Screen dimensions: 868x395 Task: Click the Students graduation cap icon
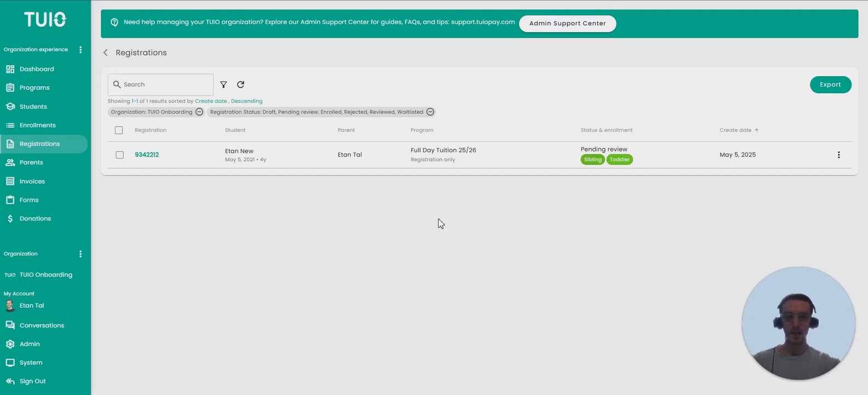[10, 106]
